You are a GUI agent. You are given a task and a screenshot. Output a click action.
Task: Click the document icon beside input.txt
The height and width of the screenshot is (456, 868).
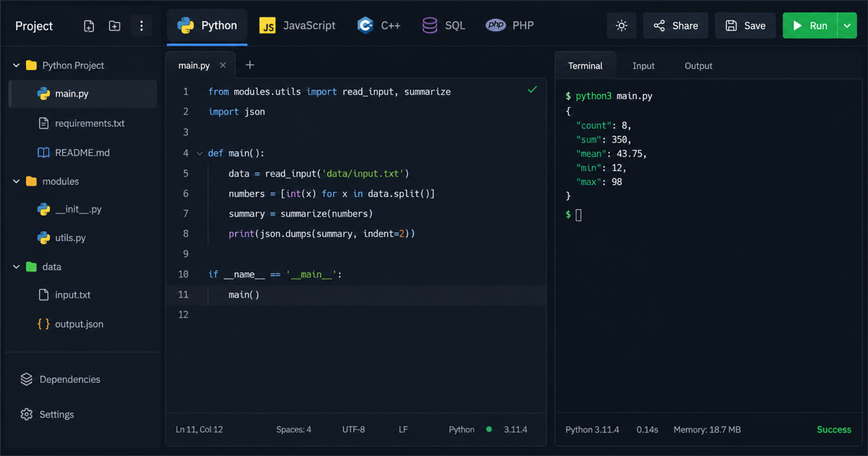coord(43,295)
